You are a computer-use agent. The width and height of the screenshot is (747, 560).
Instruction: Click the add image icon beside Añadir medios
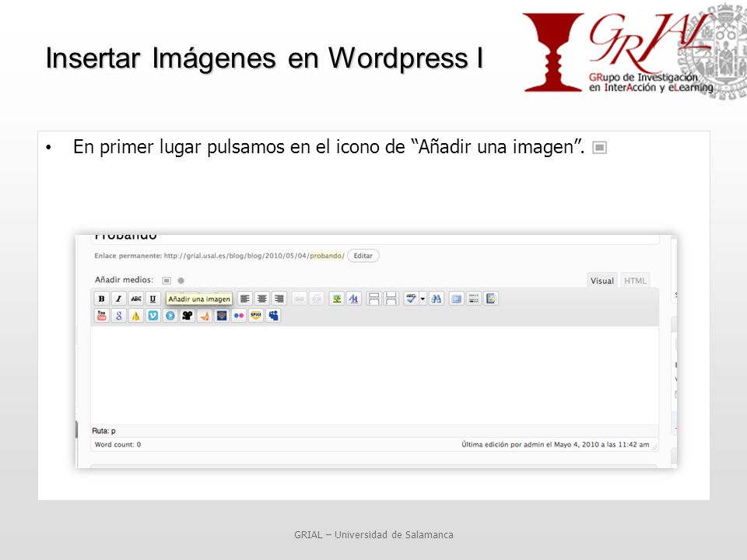(167, 281)
